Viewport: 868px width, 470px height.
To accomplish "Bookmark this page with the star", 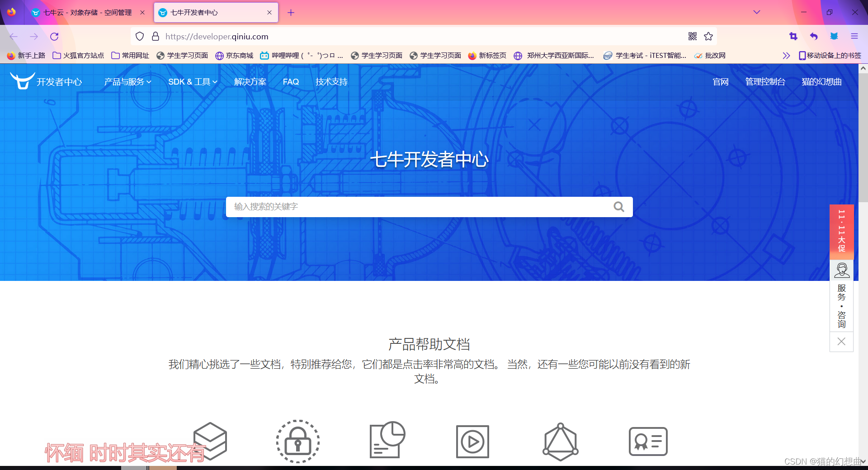I will [708, 36].
